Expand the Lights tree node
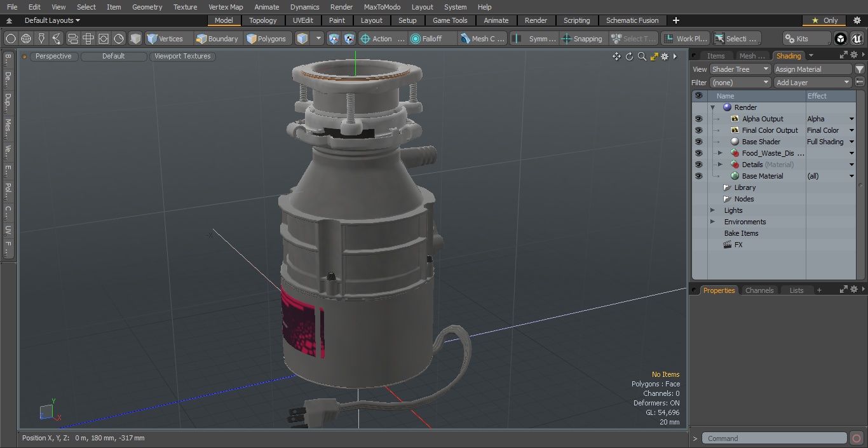This screenshot has height=448, width=868. 713,210
